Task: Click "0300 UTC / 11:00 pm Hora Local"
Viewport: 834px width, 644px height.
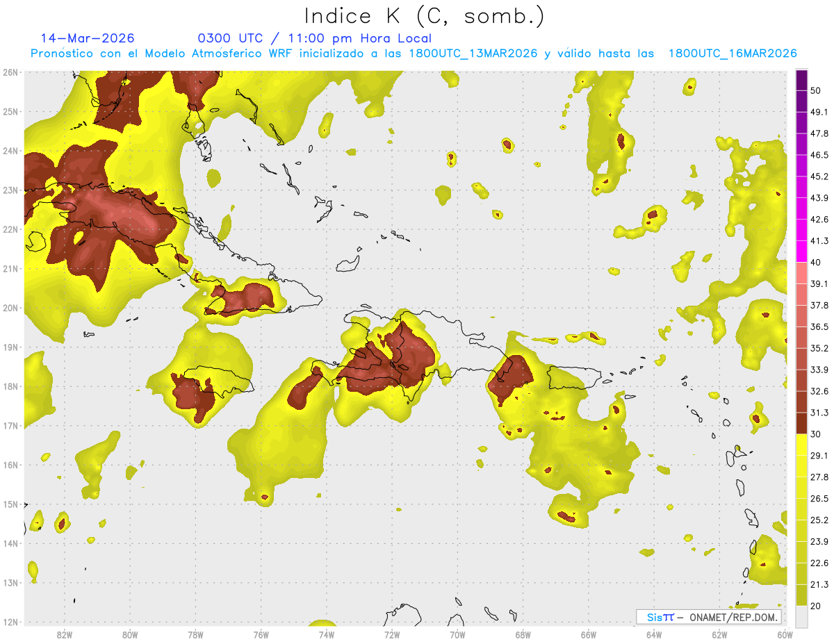Action: [315, 38]
